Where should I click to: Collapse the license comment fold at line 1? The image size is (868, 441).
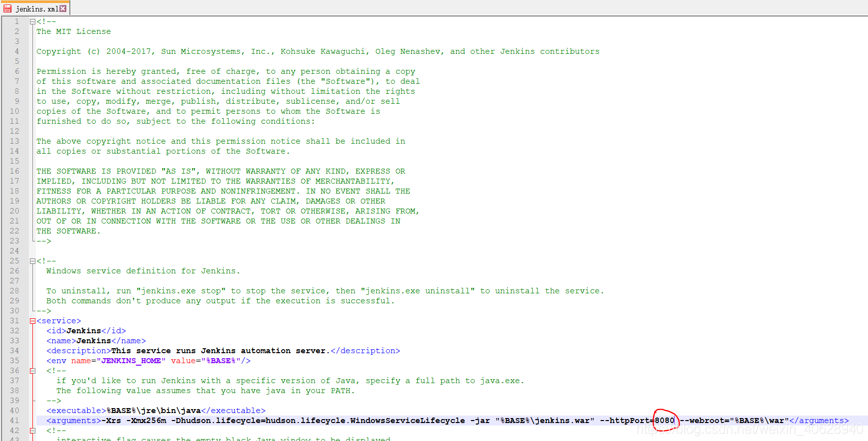click(32, 21)
